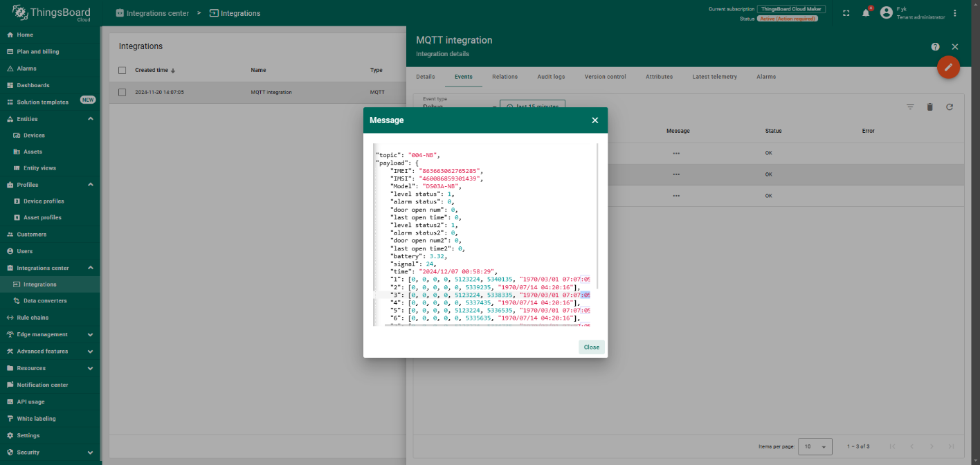Switch to Relations tab
The image size is (980, 465).
pos(505,77)
